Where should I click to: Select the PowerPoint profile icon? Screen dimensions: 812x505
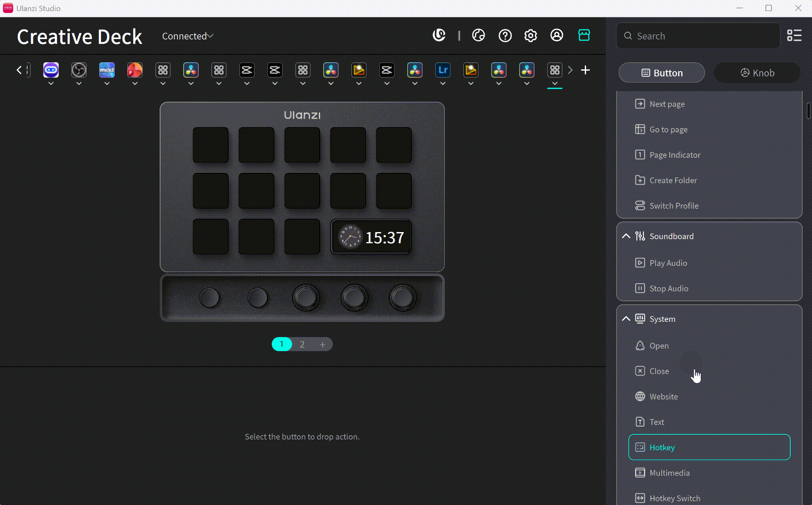pos(135,70)
